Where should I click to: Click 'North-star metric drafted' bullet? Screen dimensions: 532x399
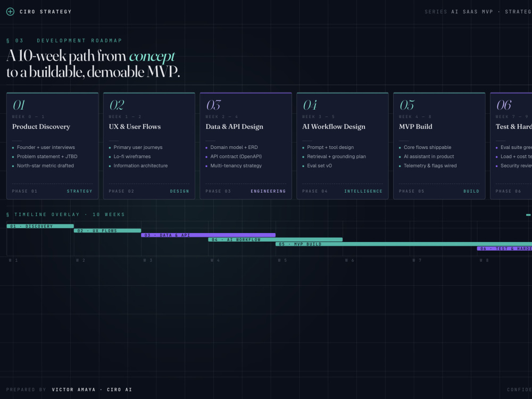coord(45,165)
